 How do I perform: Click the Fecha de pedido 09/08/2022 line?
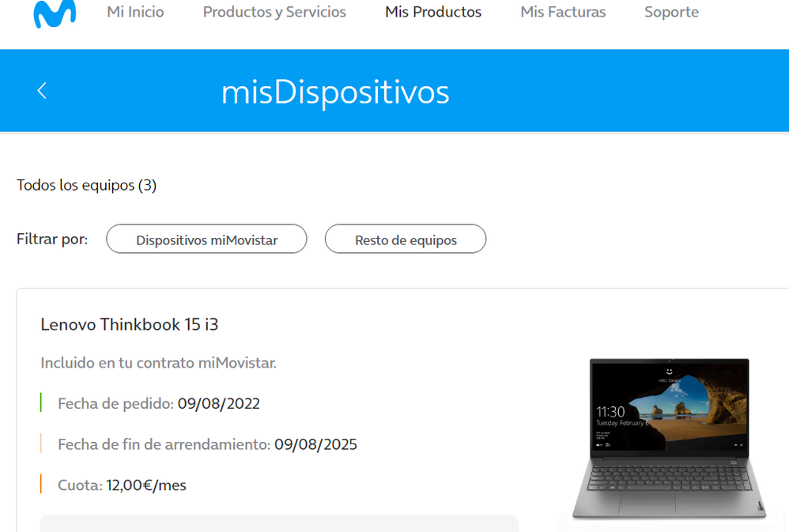(159, 404)
